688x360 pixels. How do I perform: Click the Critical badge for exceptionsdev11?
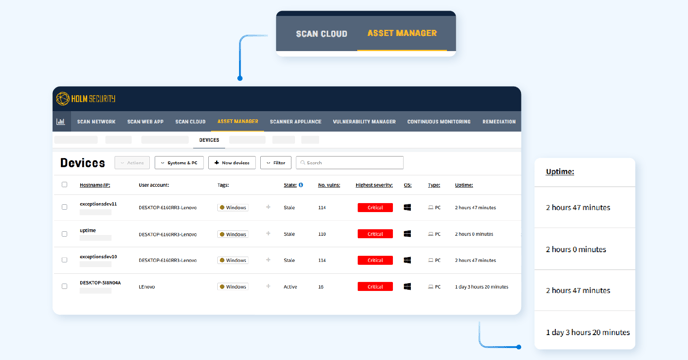375,208
